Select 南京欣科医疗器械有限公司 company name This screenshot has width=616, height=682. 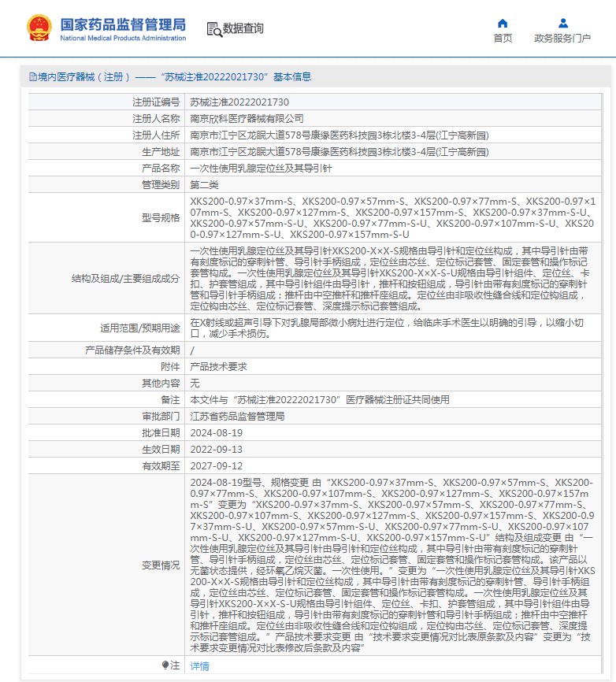247,119
